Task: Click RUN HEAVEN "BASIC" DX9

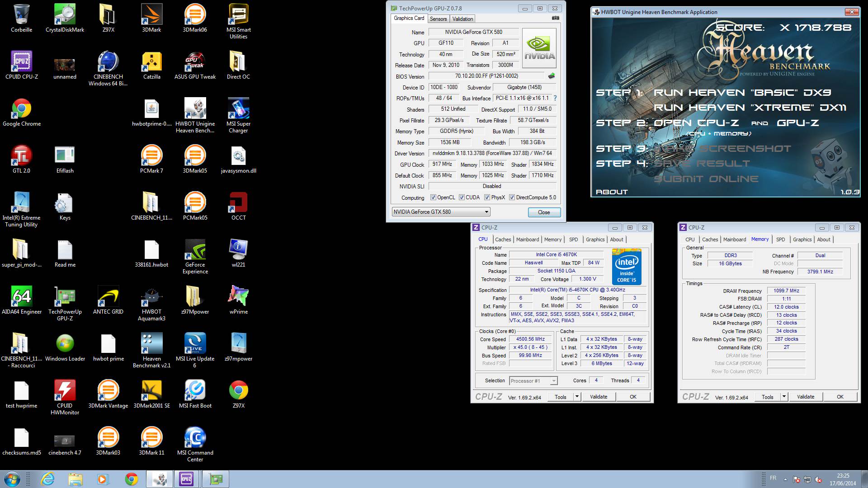Action: pos(742,92)
